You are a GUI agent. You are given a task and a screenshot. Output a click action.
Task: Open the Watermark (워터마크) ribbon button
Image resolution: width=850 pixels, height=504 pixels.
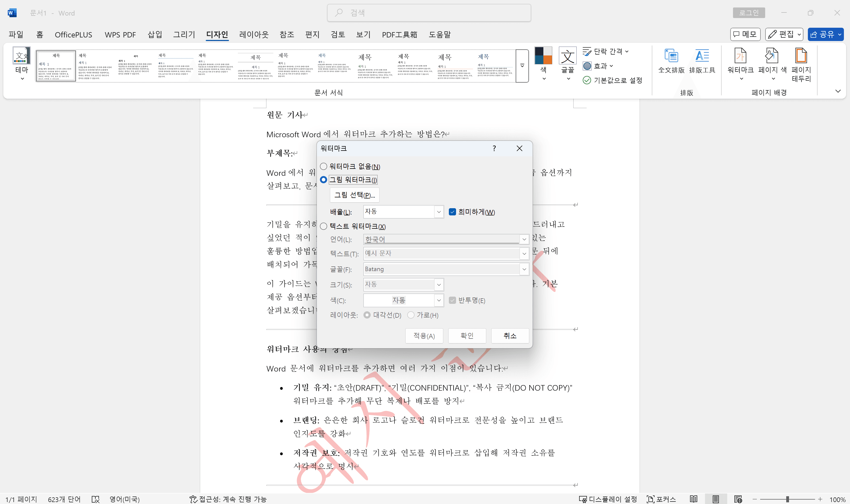[x=740, y=64]
